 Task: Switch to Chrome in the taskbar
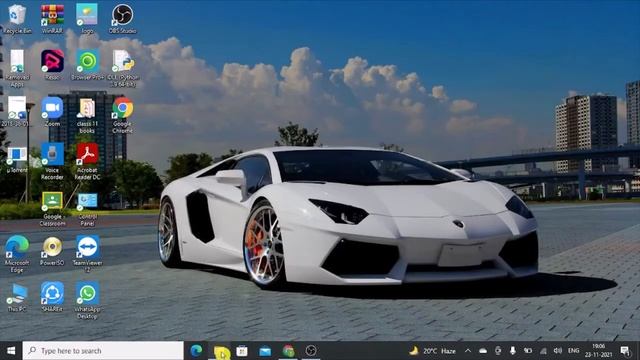[x=288, y=351]
